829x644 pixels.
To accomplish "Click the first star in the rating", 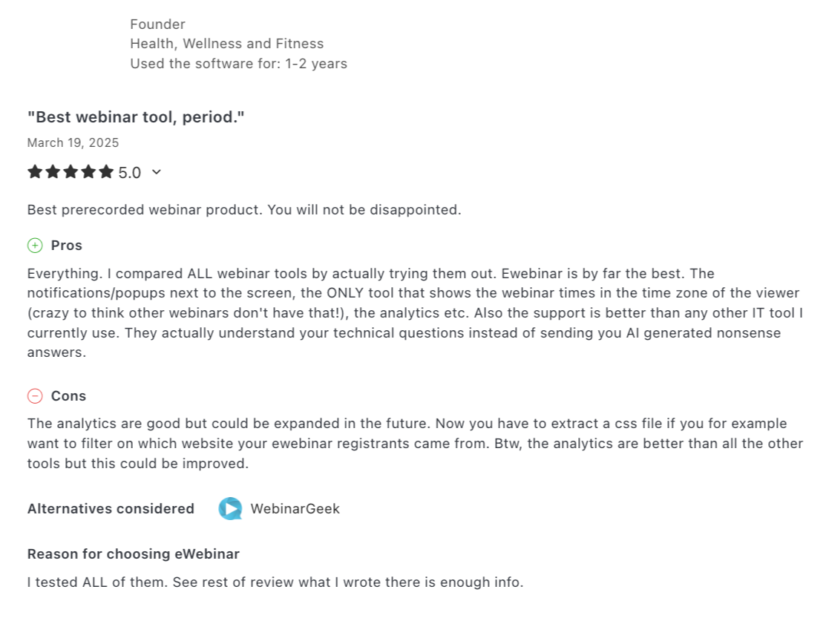I will click(x=35, y=172).
